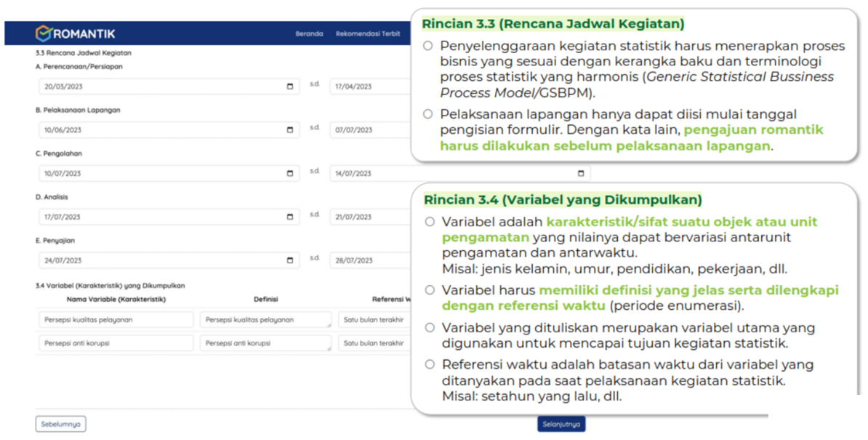Go to the Beranda menu

[309, 34]
